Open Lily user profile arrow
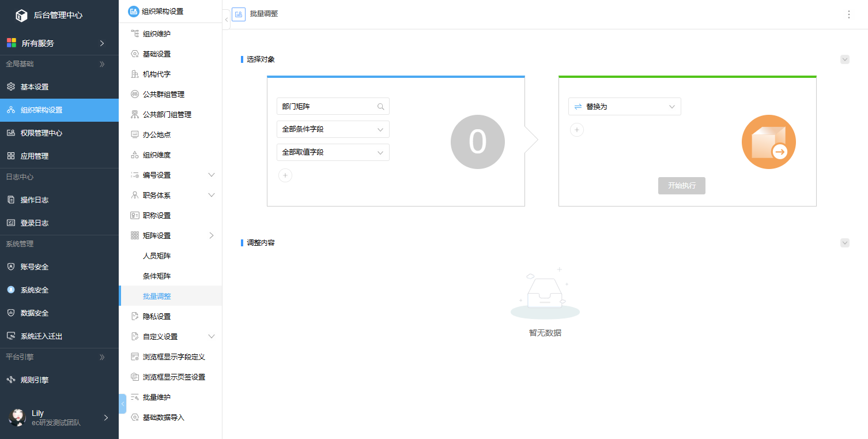 pos(105,418)
